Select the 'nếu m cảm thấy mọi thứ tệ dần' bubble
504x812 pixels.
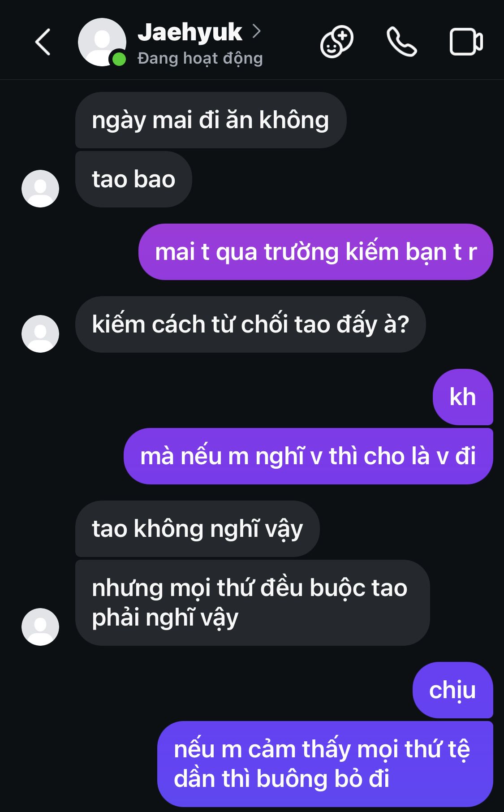pyautogui.click(x=325, y=764)
